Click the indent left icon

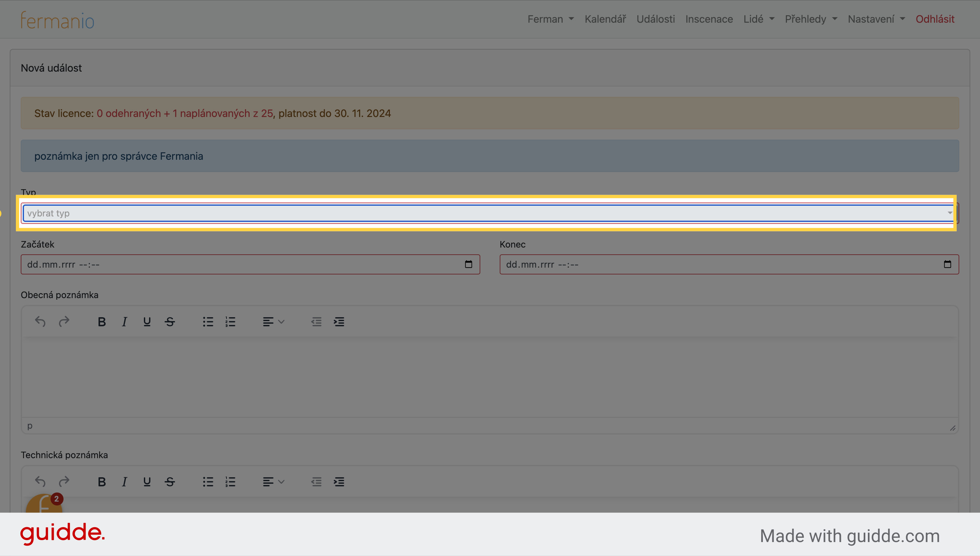tap(316, 322)
